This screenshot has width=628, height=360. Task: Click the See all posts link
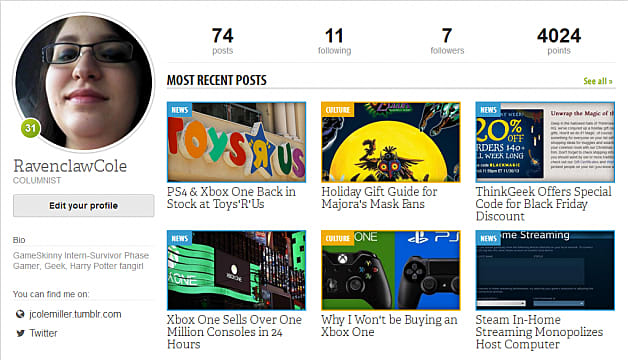(598, 81)
